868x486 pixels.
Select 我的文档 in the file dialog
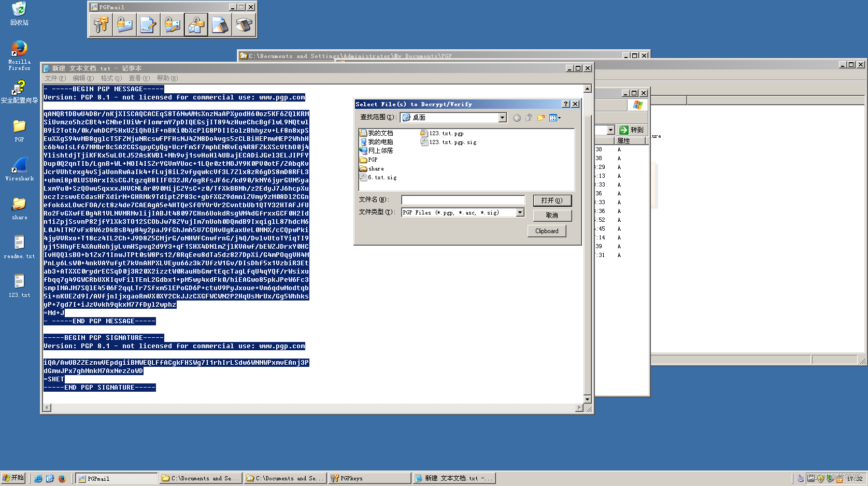click(x=376, y=133)
